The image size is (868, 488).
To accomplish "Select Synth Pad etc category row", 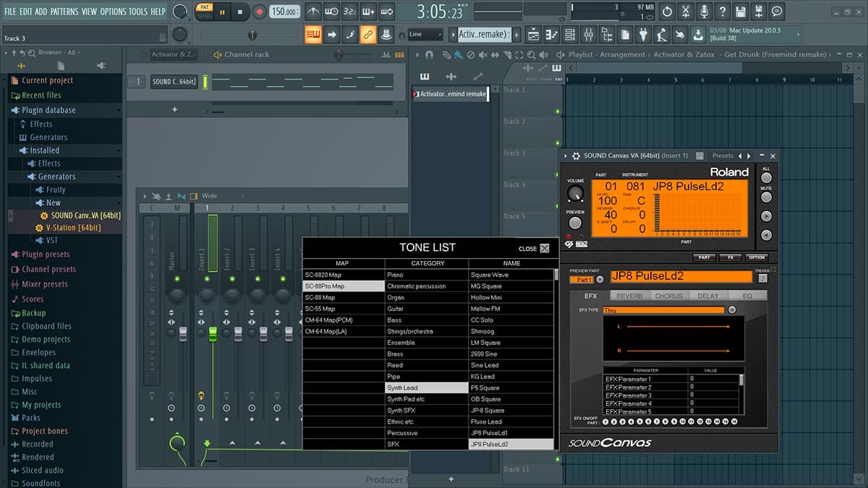I will click(x=427, y=399).
